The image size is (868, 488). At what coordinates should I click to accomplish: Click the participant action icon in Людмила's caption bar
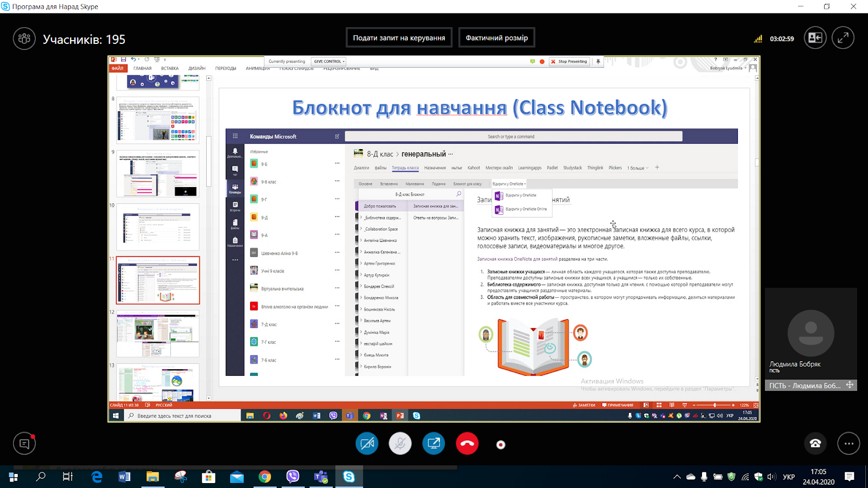click(850, 385)
